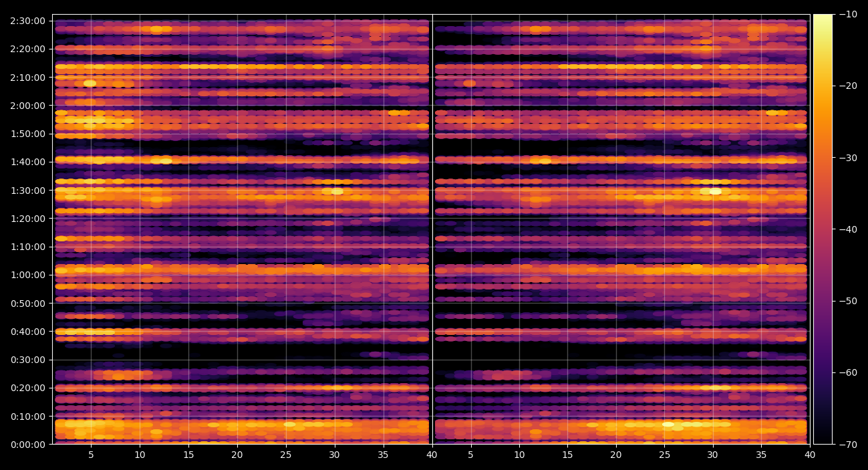This screenshot has width=868, height=470.
Task: Click the 2:00:00 time label
Action: 27,106
